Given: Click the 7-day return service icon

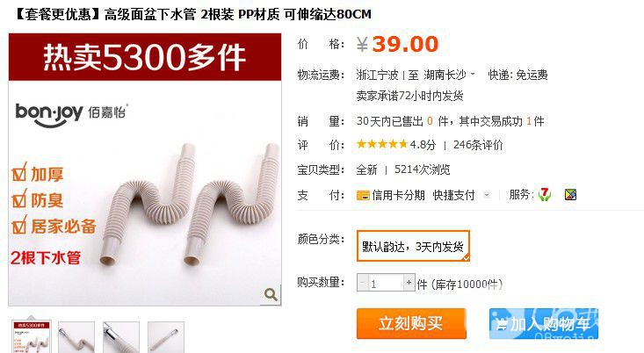Looking at the screenshot, I should [545, 195].
